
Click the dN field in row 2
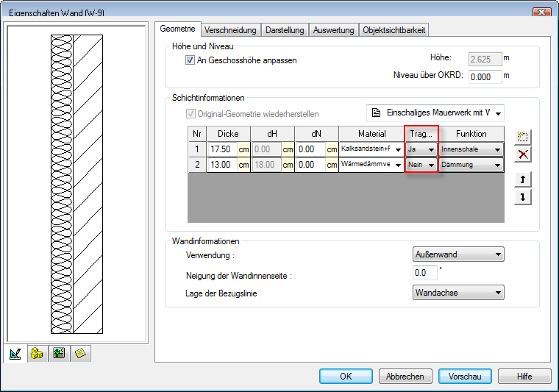point(311,165)
